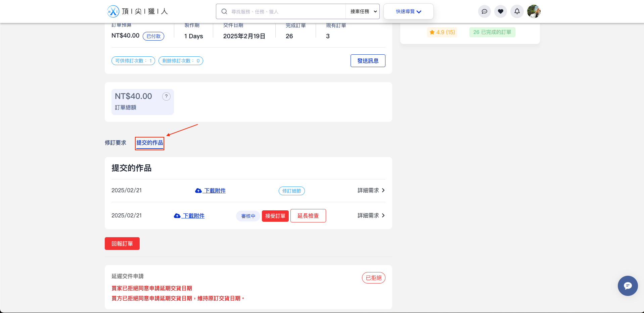Check notifications with the bell icon
Screen dimensions: 644x313
click(x=517, y=11)
